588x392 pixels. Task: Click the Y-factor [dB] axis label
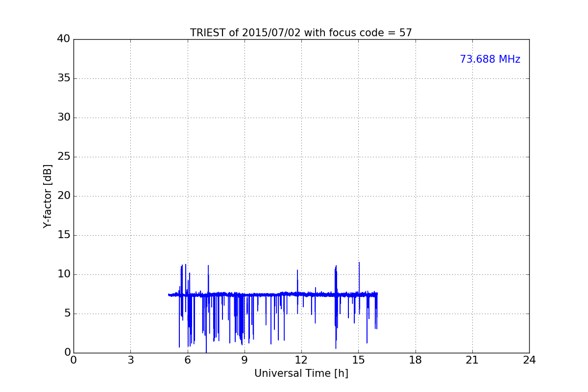48,196
